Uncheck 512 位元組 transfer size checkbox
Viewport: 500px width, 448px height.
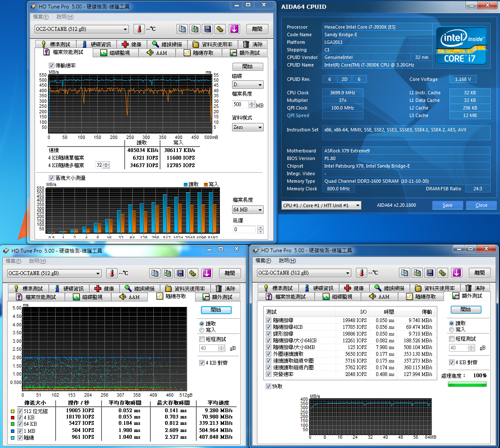pyautogui.click(x=20, y=411)
